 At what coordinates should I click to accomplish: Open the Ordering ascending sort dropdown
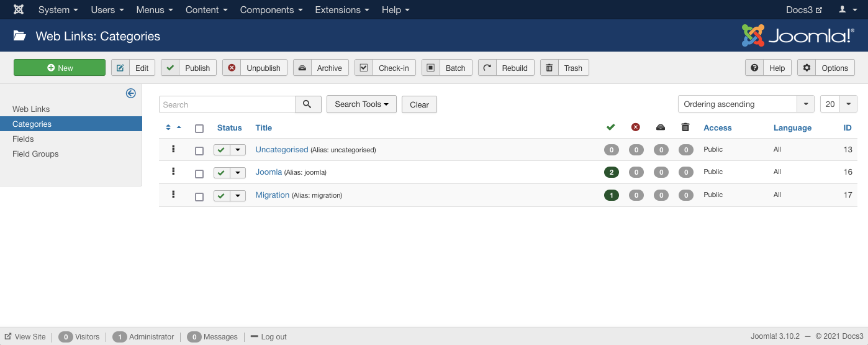[x=745, y=104]
